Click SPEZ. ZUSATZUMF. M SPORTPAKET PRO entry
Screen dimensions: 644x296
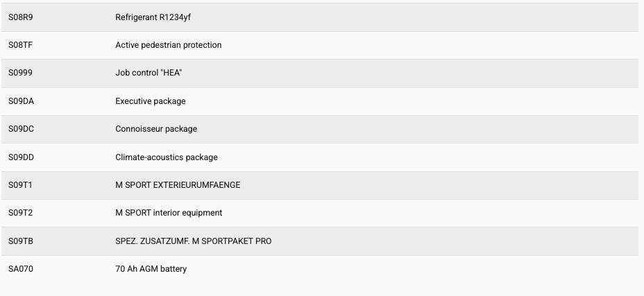click(194, 241)
